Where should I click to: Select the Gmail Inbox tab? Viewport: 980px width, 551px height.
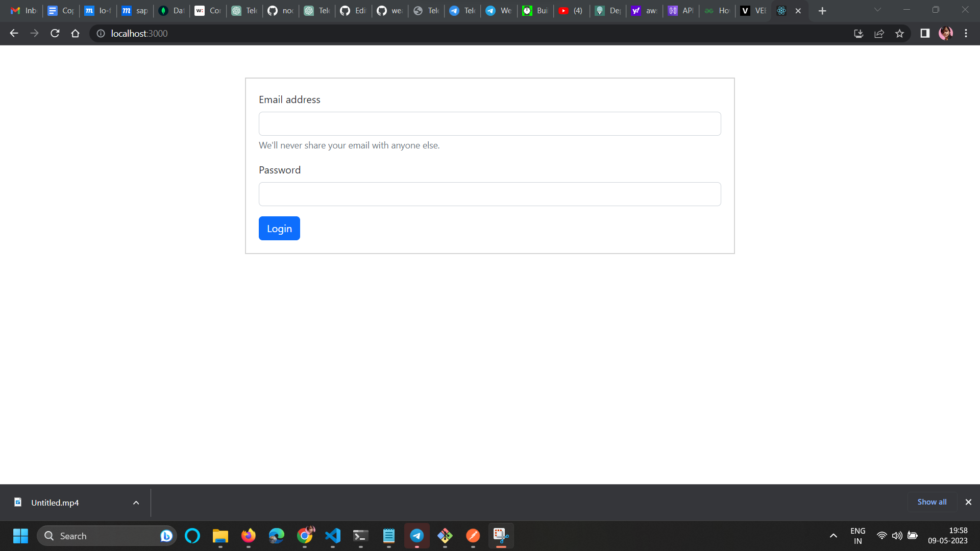click(x=23, y=10)
